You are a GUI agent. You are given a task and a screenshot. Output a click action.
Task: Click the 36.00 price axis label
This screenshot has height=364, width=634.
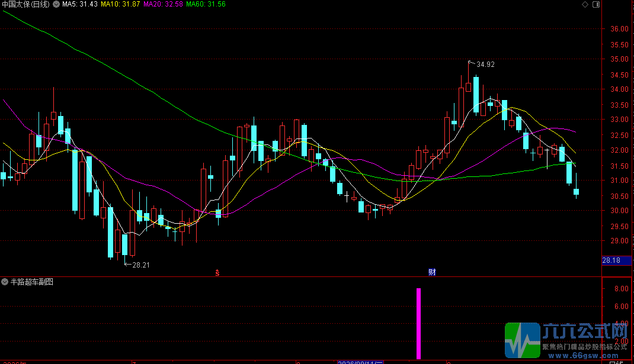click(619, 28)
